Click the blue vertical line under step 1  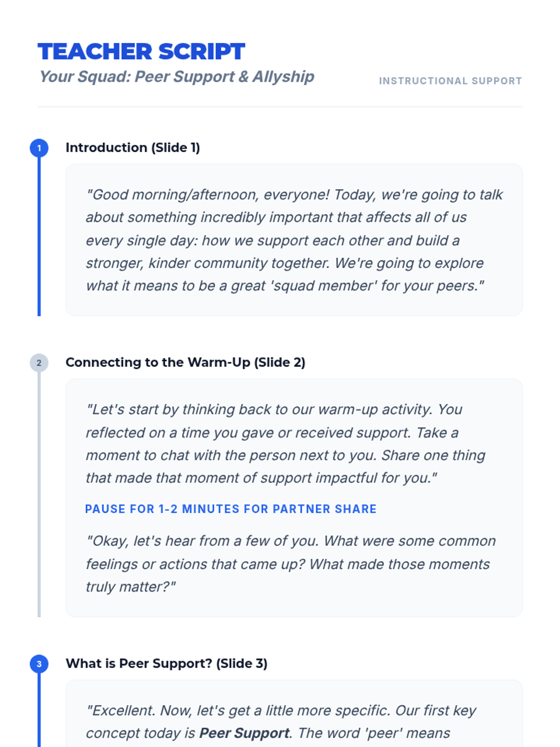pyautogui.click(x=39, y=237)
